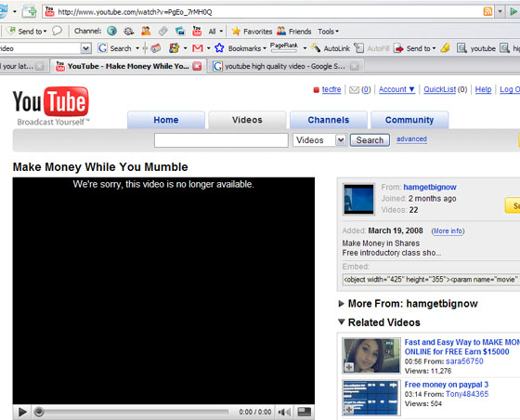Click the ticket channel icon
Viewport: 520px width, 420px height.
pos(162,32)
